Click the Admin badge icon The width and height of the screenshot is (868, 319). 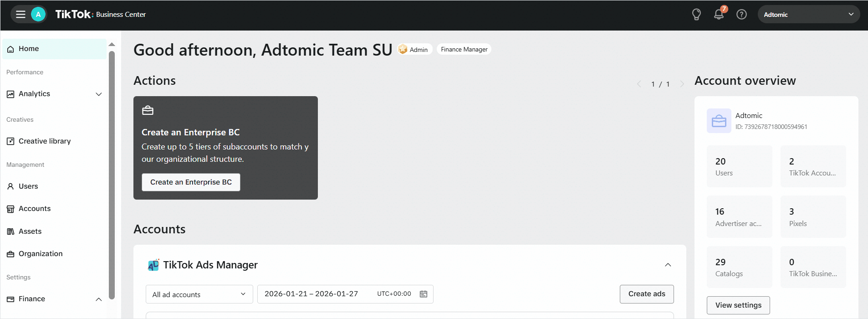pos(403,49)
